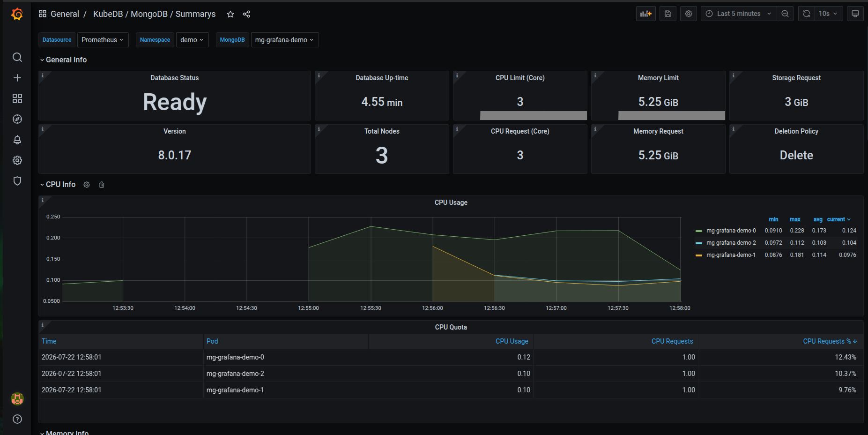Toggle mg-grafana-demo-2 series in legend

tap(731, 243)
